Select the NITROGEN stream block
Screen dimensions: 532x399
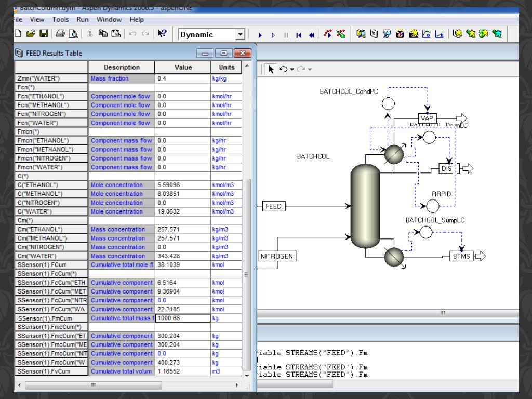click(x=277, y=256)
